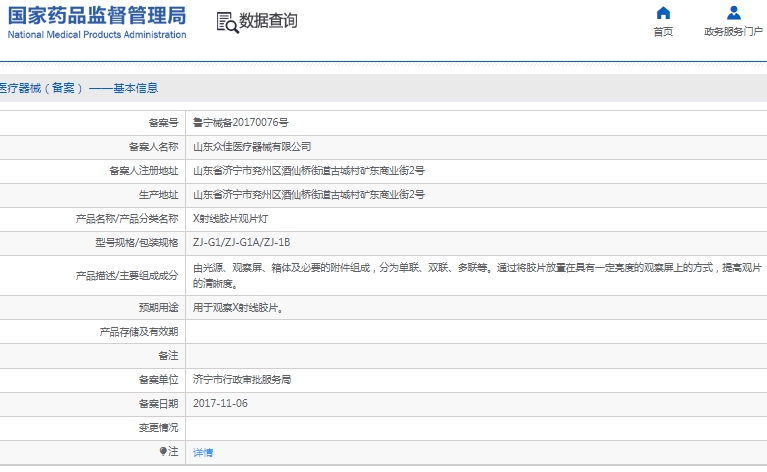Open the 详情 link
Screen dimensions: 767x472
coord(203,452)
